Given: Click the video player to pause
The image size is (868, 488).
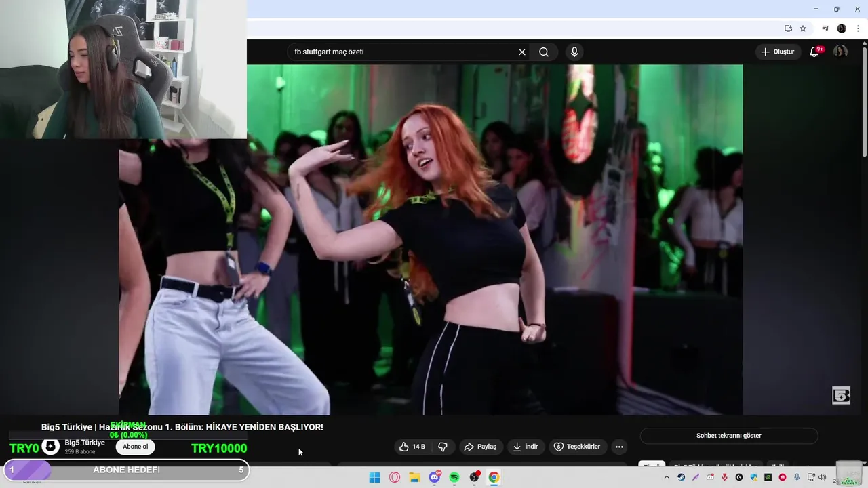Looking at the screenshot, I should click(431, 239).
